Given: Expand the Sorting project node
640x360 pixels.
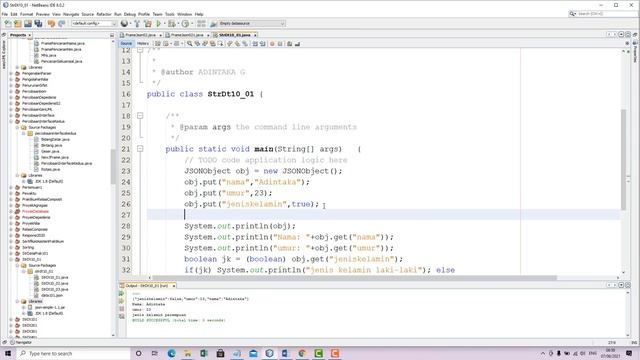Looking at the screenshot, I should click(x=11, y=247).
